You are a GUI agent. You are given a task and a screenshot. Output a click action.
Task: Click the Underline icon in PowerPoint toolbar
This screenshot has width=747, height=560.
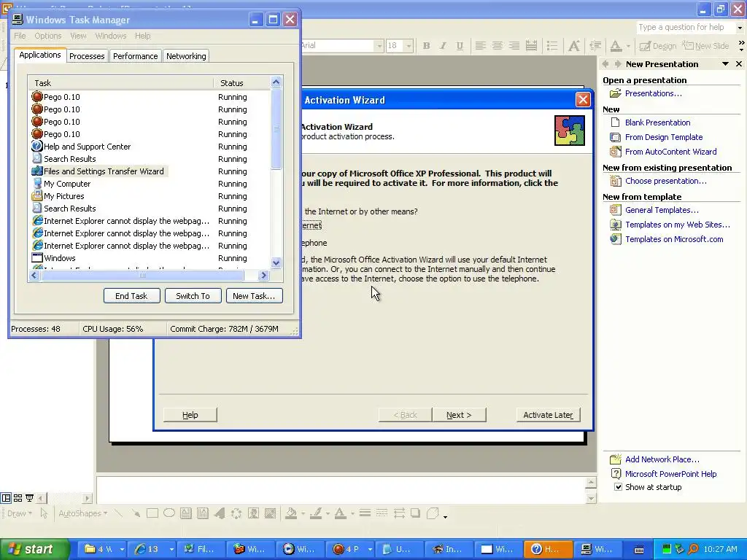pyautogui.click(x=460, y=46)
